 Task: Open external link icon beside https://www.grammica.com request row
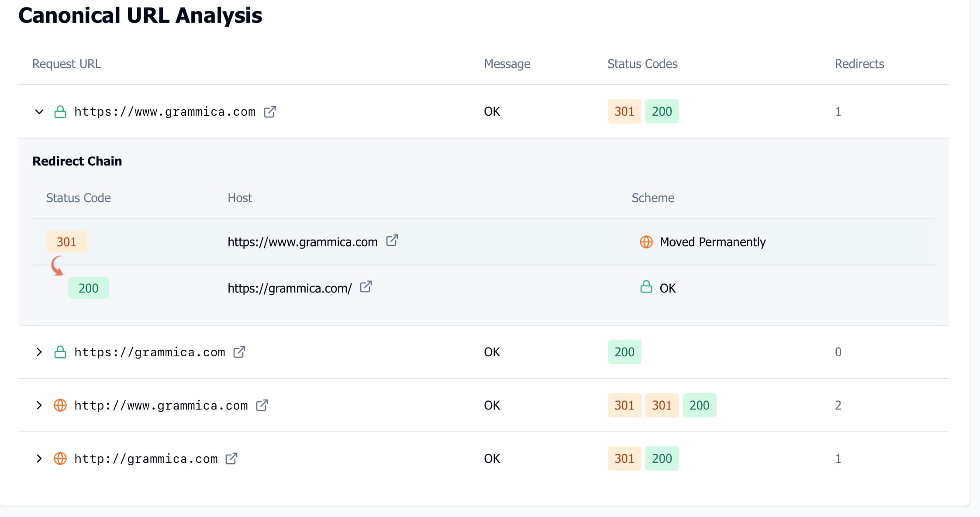pos(270,112)
